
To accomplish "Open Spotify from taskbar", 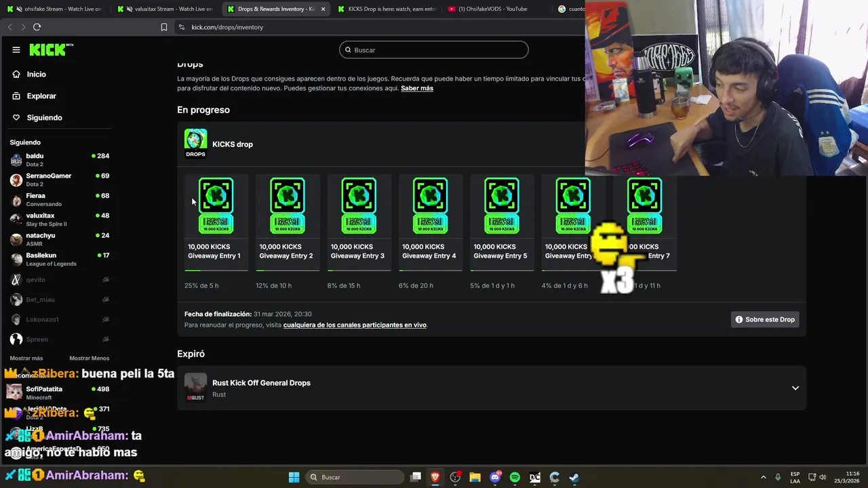I will (515, 477).
